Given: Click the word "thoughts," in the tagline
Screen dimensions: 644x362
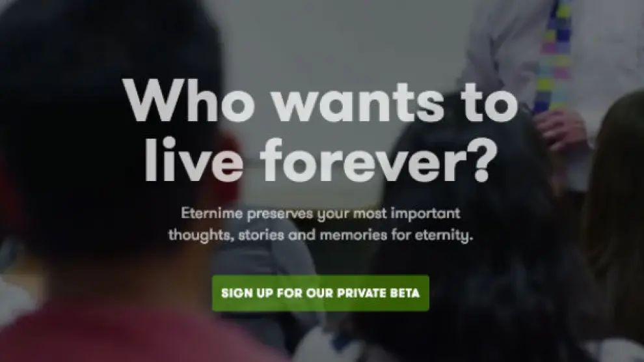Looking at the screenshot, I should 201,236.
